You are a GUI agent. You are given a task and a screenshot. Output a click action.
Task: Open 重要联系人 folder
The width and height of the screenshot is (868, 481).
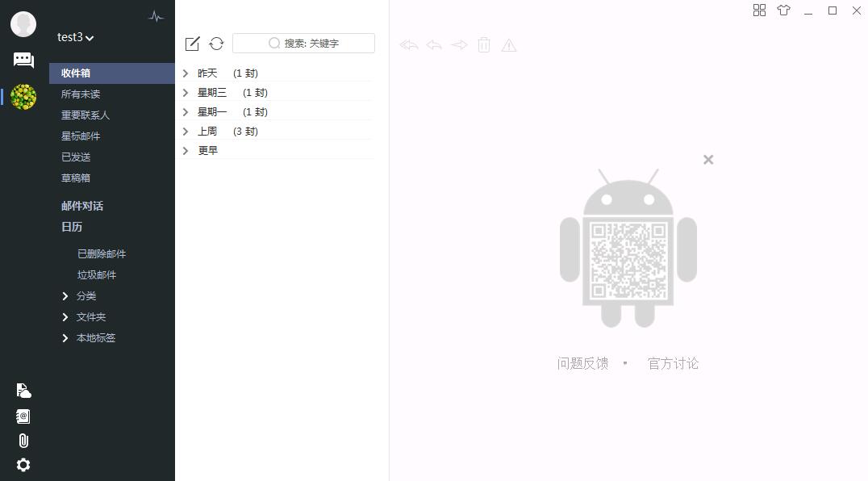[86, 115]
